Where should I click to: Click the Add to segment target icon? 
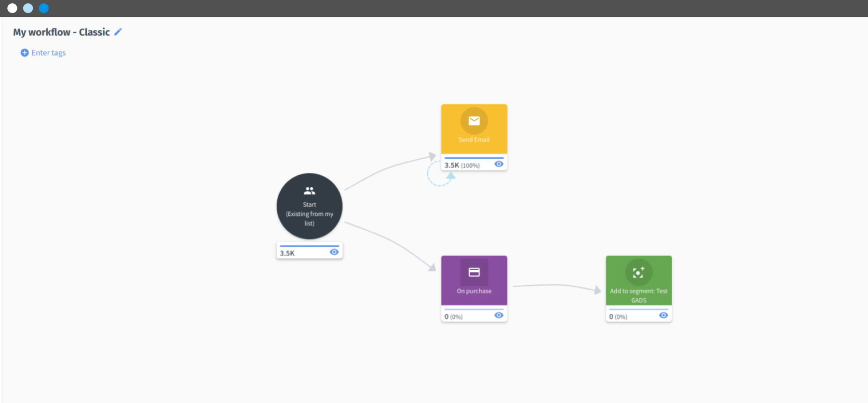click(638, 273)
